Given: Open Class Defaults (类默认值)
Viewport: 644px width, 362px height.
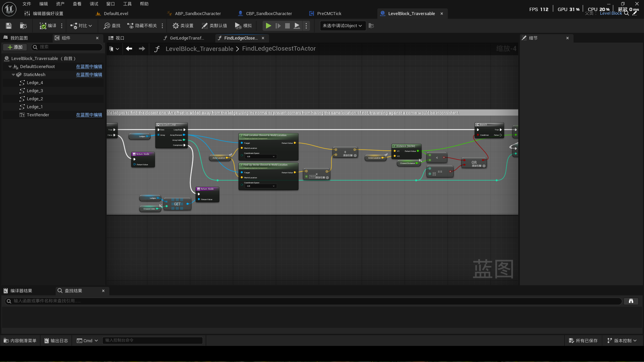Looking at the screenshot, I should point(214,26).
